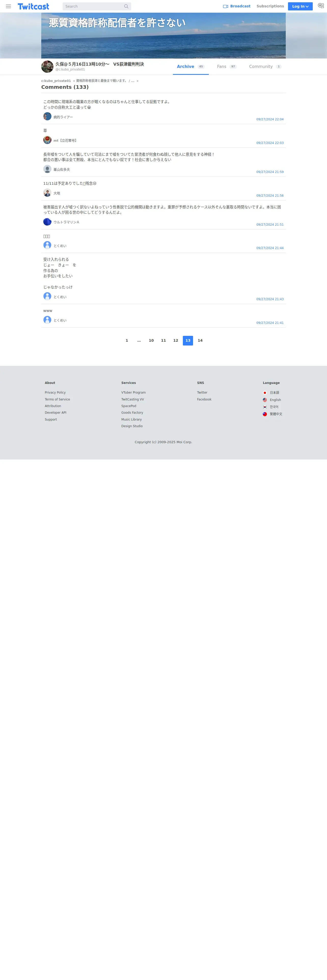The width and height of the screenshot is (327, 980).
Task: Expand the Log In dropdown
Action: point(300,6)
